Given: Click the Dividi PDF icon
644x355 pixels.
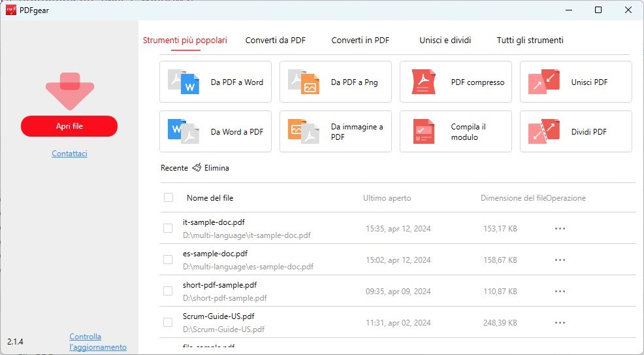Looking at the screenshot, I should coord(544,131).
